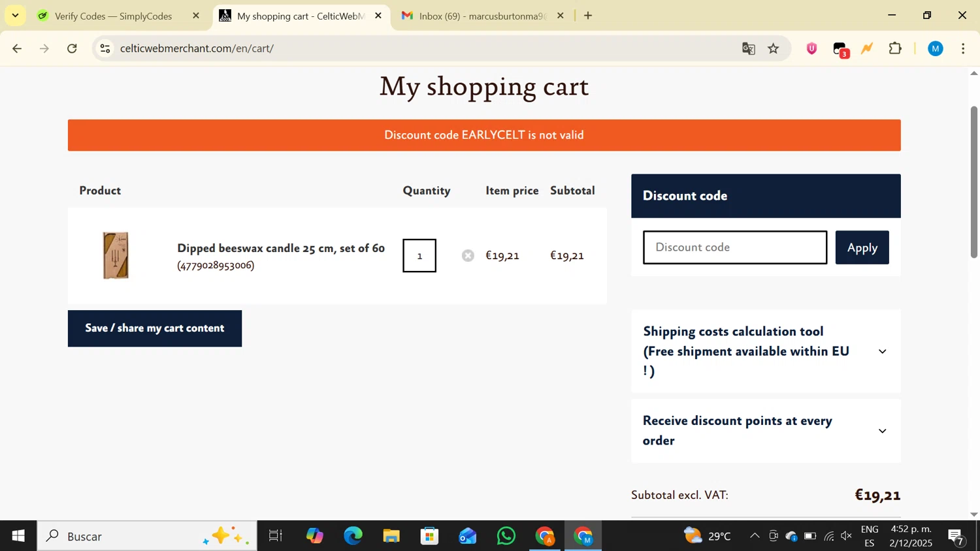The height and width of the screenshot is (551, 980).
Task: Open Task View on taskbar
Action: pyautogui.click(x=275, y=536)
